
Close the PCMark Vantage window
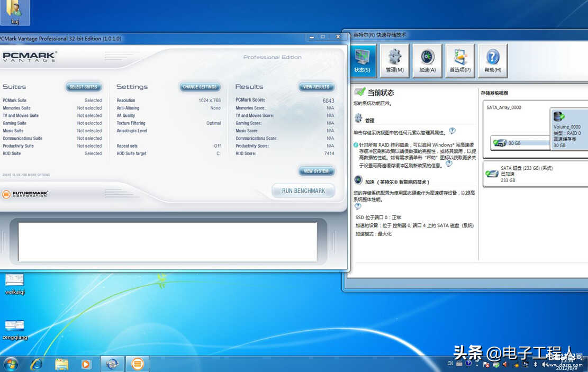pos(338,37)
